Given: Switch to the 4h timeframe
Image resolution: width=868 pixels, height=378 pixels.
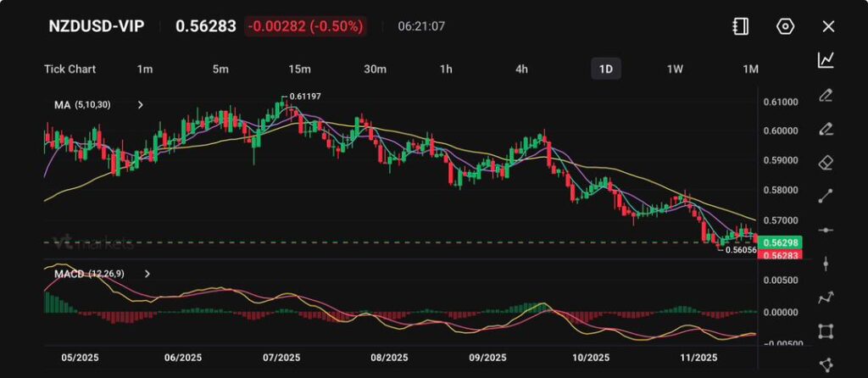Looking at the screenshot, I should point(521,69).
